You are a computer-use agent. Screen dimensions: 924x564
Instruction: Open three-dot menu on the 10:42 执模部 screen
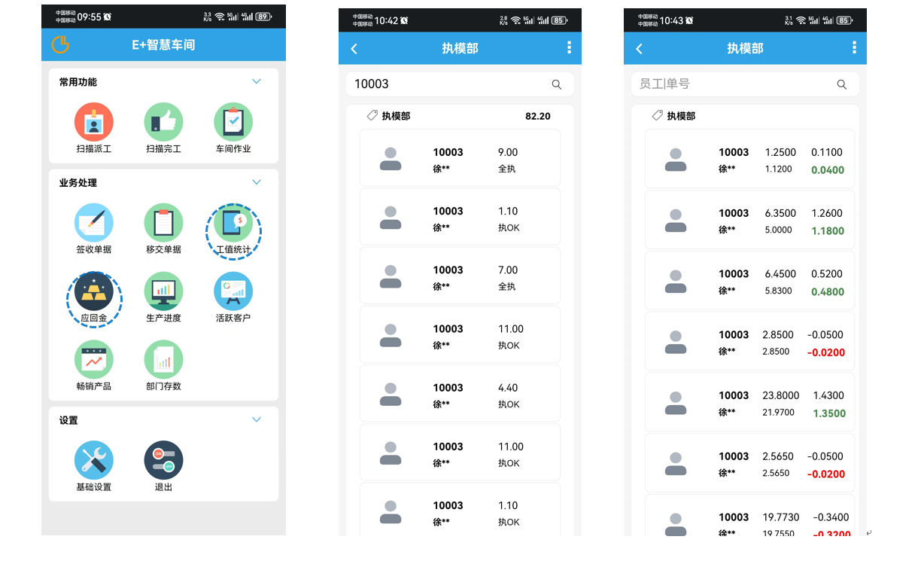pyautogui.click(x=569, y=48)
